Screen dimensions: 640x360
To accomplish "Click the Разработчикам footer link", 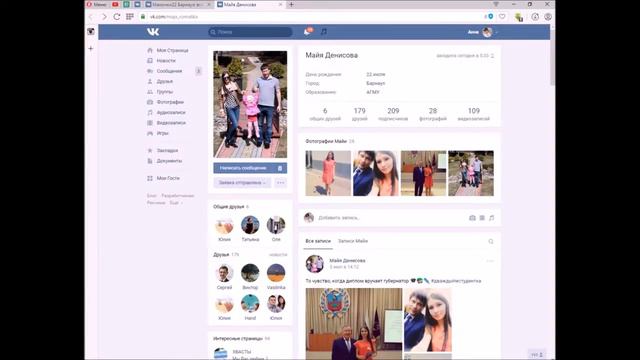I will click(178, 196).
